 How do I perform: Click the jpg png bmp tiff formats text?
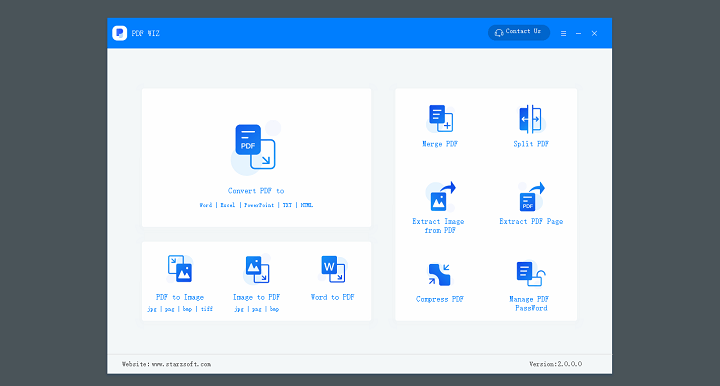180,309
